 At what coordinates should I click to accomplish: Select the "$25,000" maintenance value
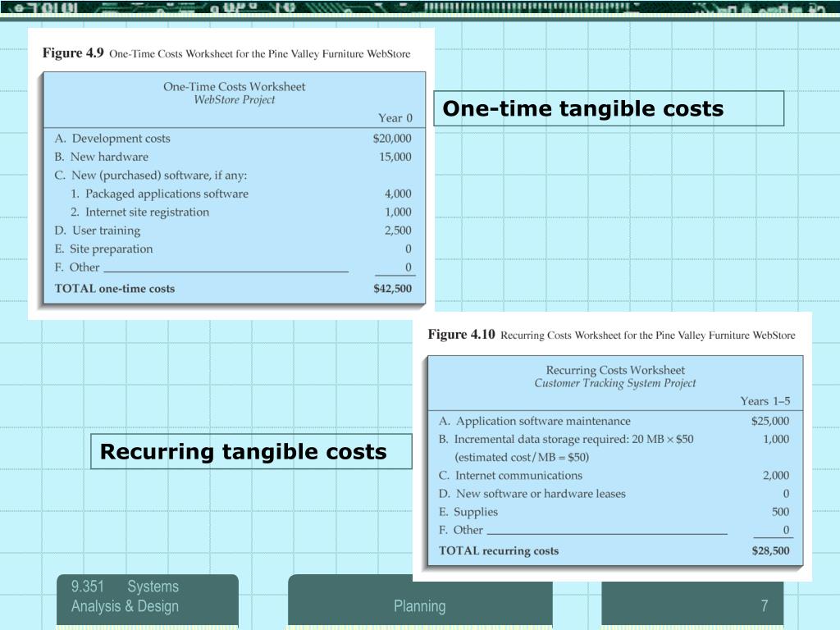(x=769, y=421)
